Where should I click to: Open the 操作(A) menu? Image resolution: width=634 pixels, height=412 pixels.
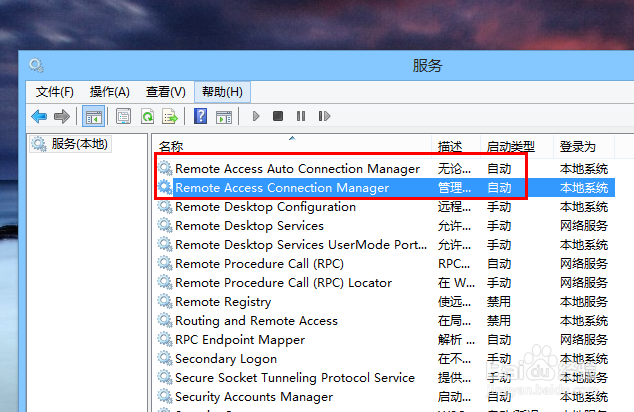[110, 91]
